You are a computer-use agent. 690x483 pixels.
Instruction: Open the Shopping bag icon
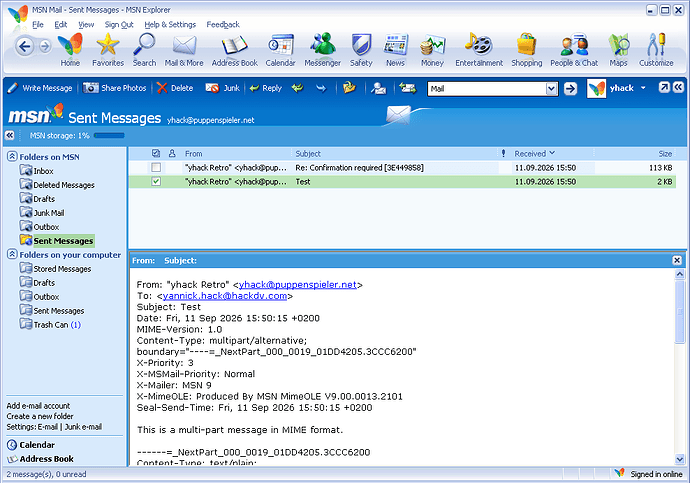point(527,50)
